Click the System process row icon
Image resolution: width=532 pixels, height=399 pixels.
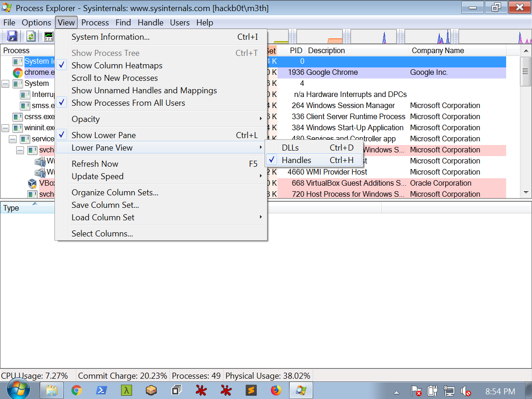[18, 84]
